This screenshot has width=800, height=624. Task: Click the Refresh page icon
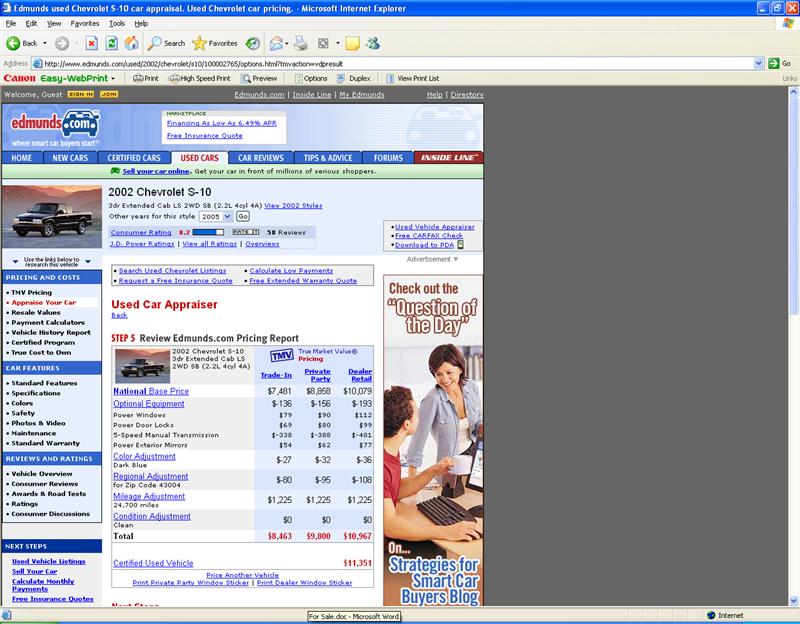(111, 43)
